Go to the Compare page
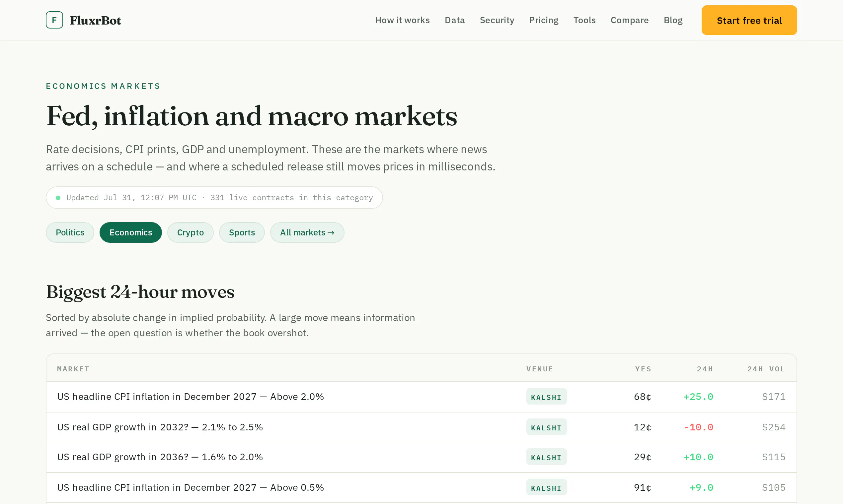This screenshot has width=843, height=504. [630, 20]
